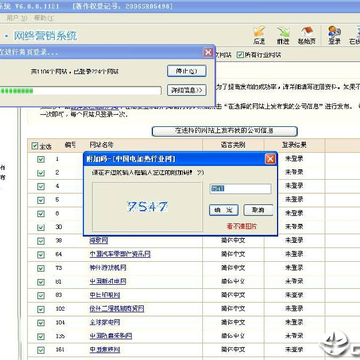Click 未登录 status in row 161
360x360 pixels.
[x=294, y=350]
